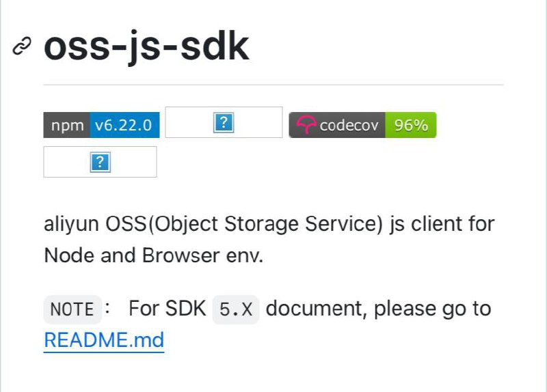Screen dimensions: 547x392
Task: Click the empty badge placeholder frame below npm badge
Action: click(100, 162)
